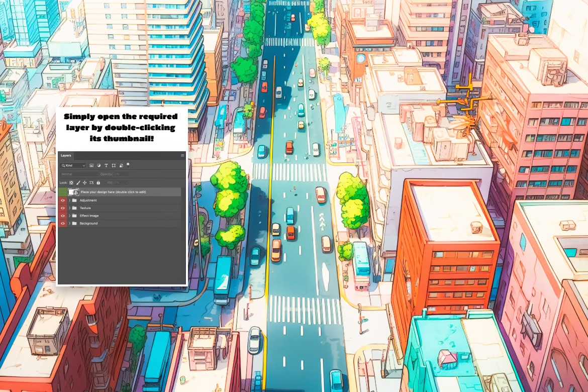Filter layers by shape layer icon
The width and height of the screenshot is (588, 392).
pyautogui.click(x=114, y=165)
